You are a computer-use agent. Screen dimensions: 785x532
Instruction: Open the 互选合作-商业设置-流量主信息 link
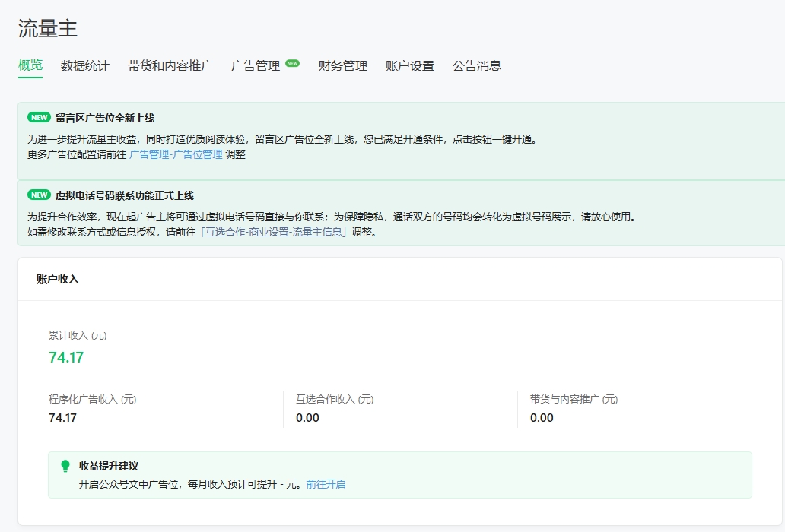tap(274, 232)
